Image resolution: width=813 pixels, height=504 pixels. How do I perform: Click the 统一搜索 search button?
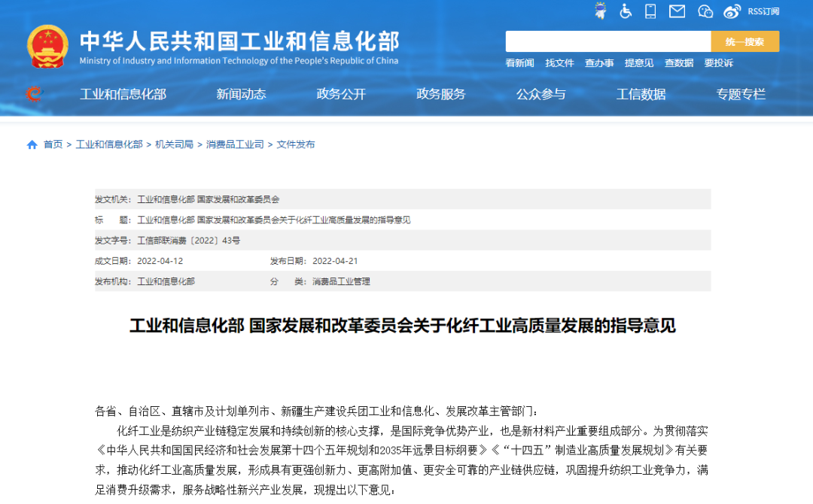tap(744, 41)
